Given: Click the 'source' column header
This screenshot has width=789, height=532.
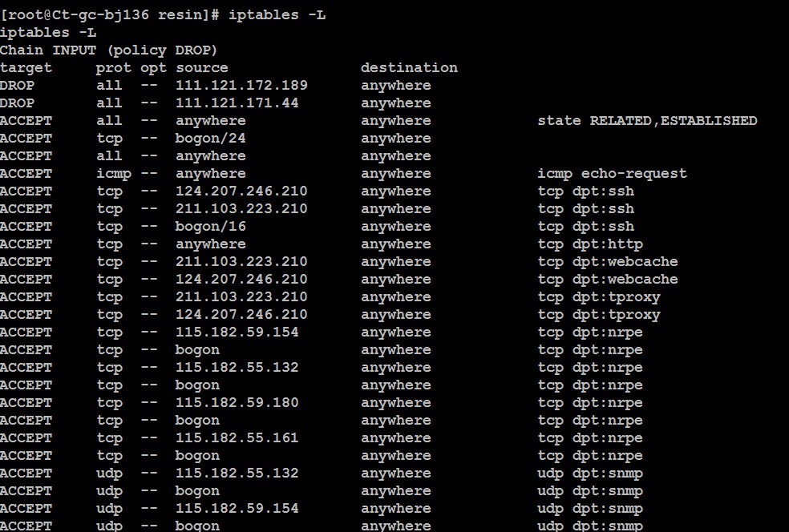Looking at the screenshot, I should point(202,67).
